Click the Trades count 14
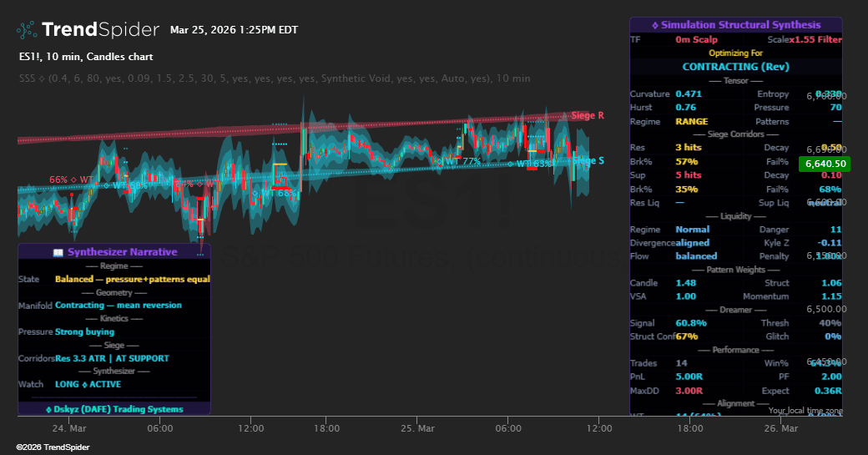This screenshot has width=868, height=455. coord(681,364)
